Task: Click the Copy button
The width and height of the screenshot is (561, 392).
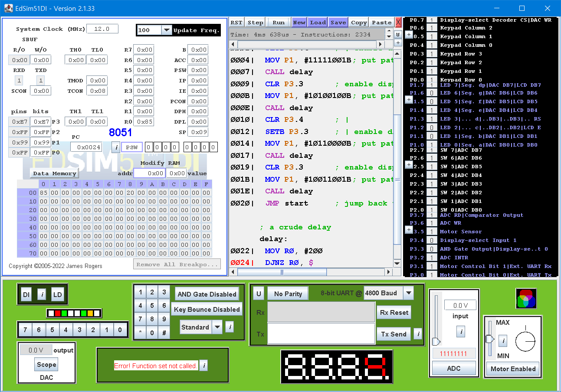Action: click(x=359, y=23)
